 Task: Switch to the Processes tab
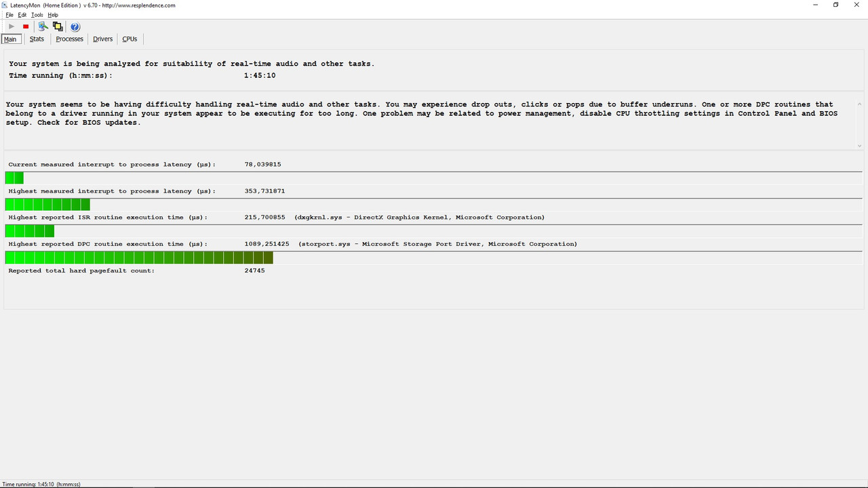pyautogui.click(x=69, y=39)
